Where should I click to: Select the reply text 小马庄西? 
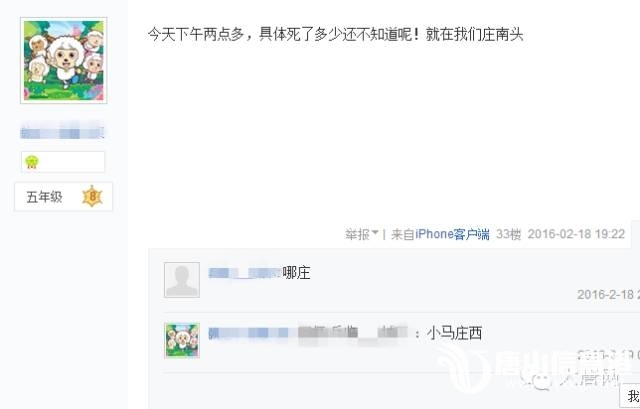[454, 333]
